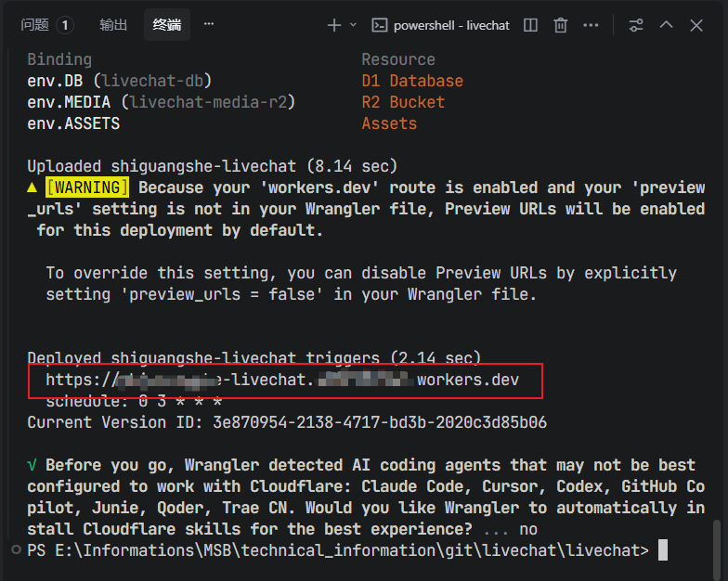728x581 pixels.
Task: Click the problems count badge 1
Action: (65, 25)
